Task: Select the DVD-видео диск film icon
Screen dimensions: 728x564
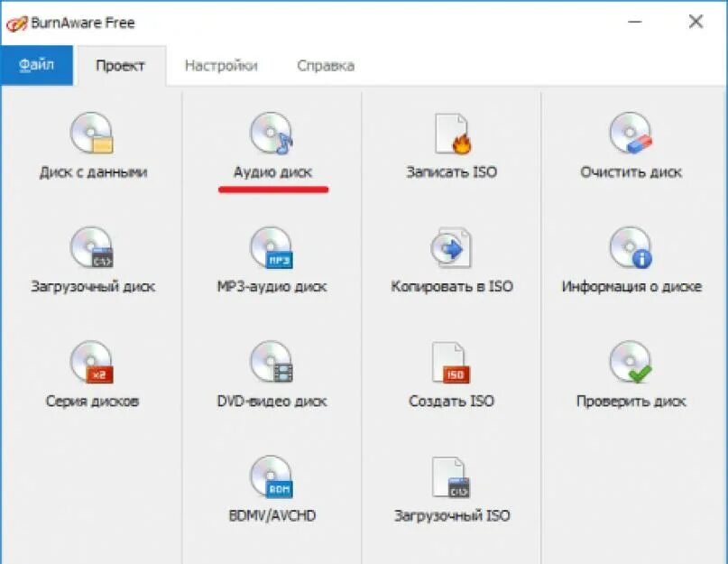Action: (272, 362)
